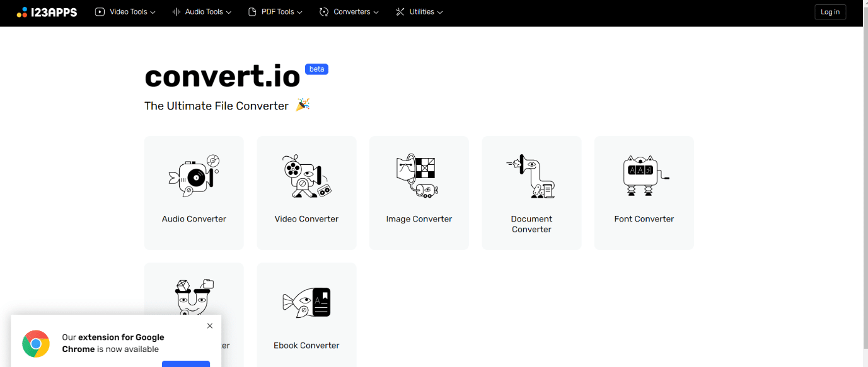Expand the Audio Tools dropdown arrow
Viewport: 868px width, 367px height.
click(x=229, y=13)
